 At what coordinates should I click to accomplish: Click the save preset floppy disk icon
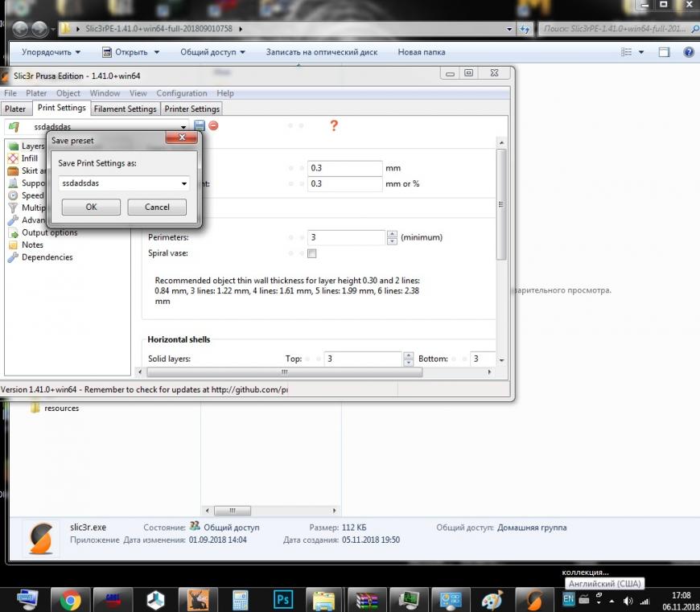200,125
